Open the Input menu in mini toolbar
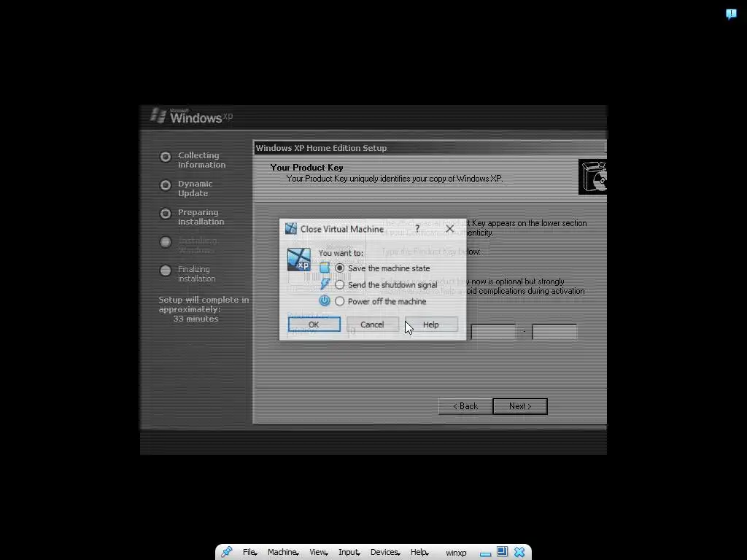The image size is (747, 560). (349, 552)
